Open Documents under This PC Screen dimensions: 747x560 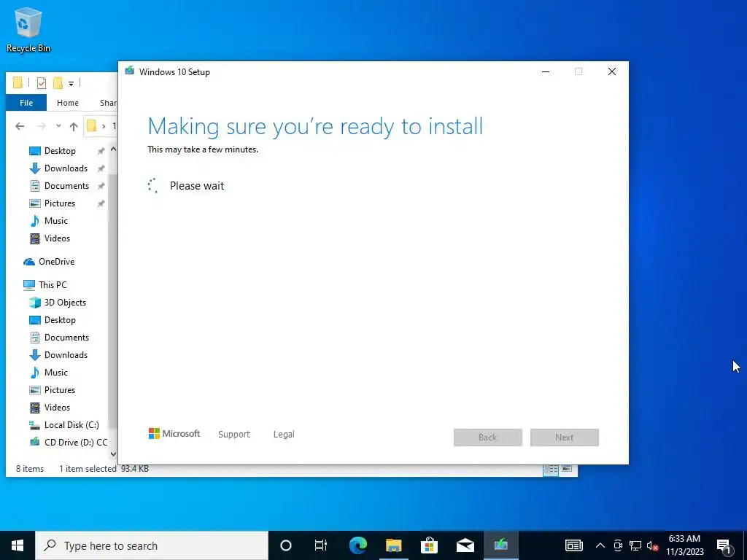pyautogui.click(x=66, y=338)
